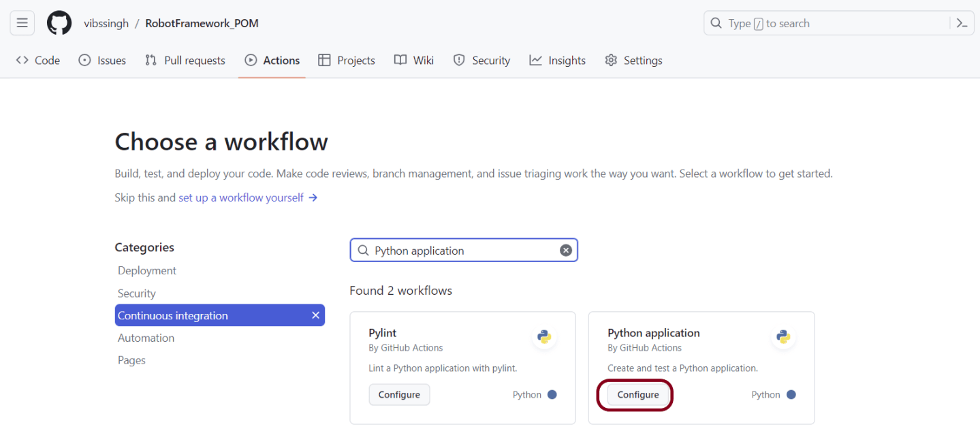
Task: Click the Python application search field
Action: pyautogui.click(x=464, y=251)
